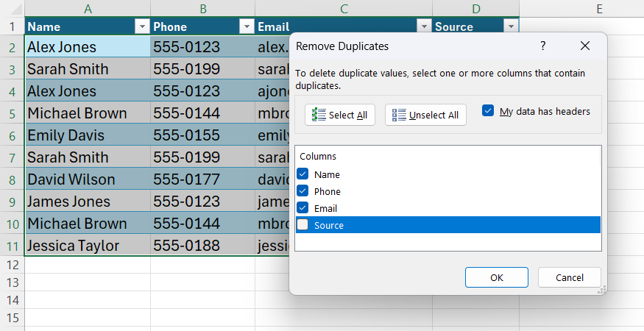The height and width of the screenshot is (331, 644).
Task: Click the James Jones cell
Action: 88,202
